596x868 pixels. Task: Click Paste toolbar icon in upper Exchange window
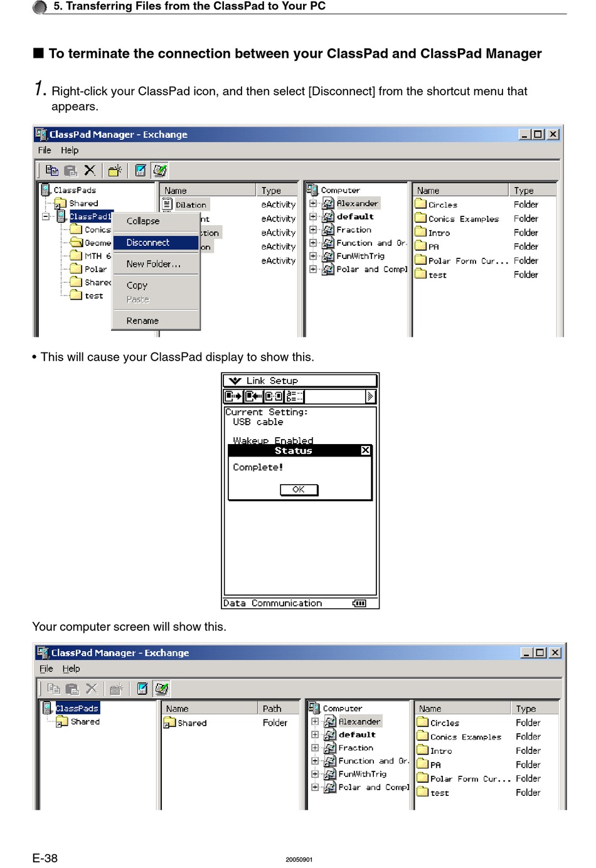pos(71,171)
